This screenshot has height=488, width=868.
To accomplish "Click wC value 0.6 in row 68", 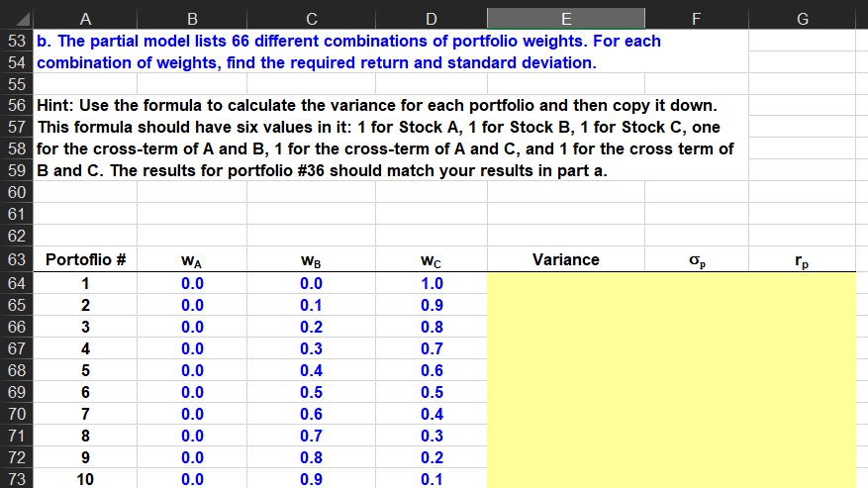I will pos(432,370).
